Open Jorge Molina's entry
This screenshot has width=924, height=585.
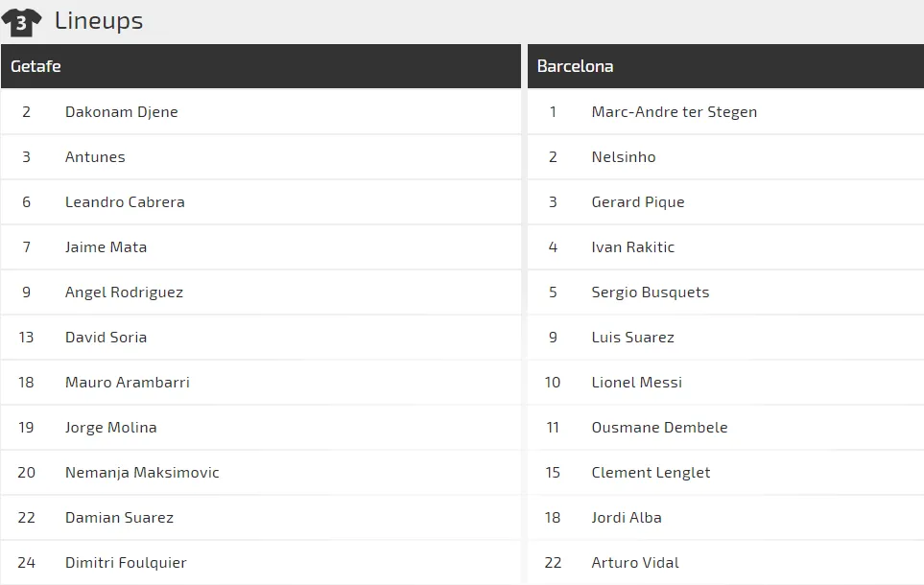click(x=110, y=428)
